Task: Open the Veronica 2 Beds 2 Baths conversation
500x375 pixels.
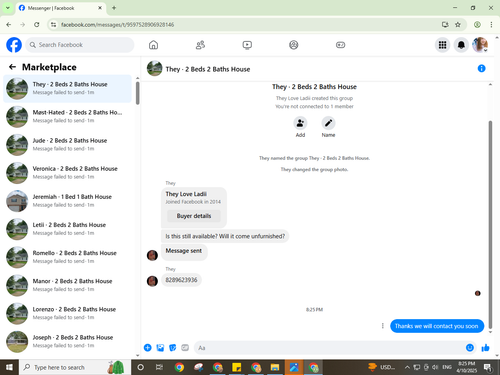Action: click(x=67, y=173)
